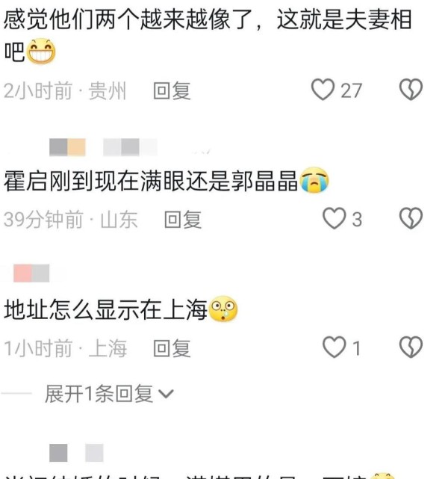The width and height of the screenshot is (448, 479).
Task: Like the comment from Guizhou with 27 likes
Action: (x=323, y=90)
